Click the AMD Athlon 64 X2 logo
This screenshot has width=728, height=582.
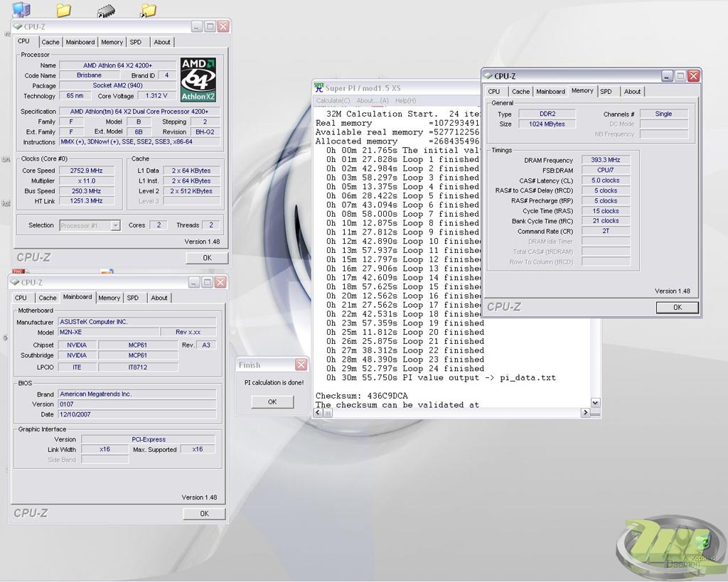click(x=198, y=80)
